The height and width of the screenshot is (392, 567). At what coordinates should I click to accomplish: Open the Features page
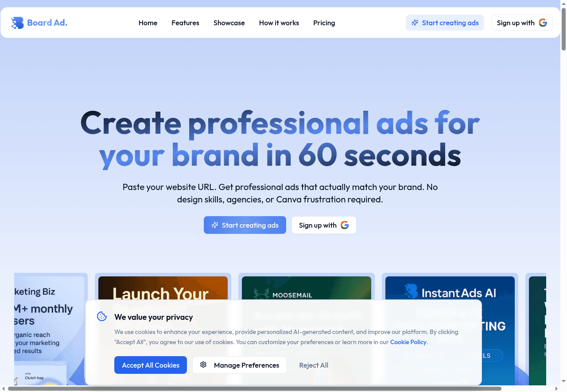[x=185, y=23]
